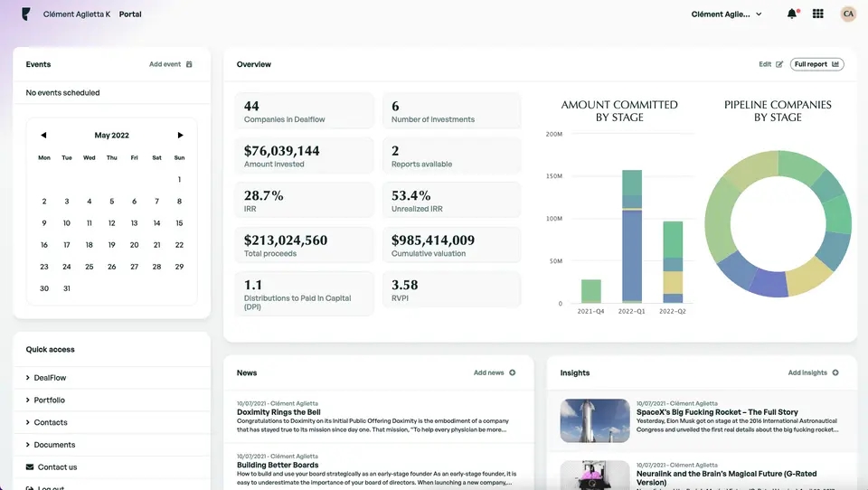Image resolution: width=868 pixels, height=490 pixels.
Task: Click the Add event calendar icon
Action: pos(189,64)
